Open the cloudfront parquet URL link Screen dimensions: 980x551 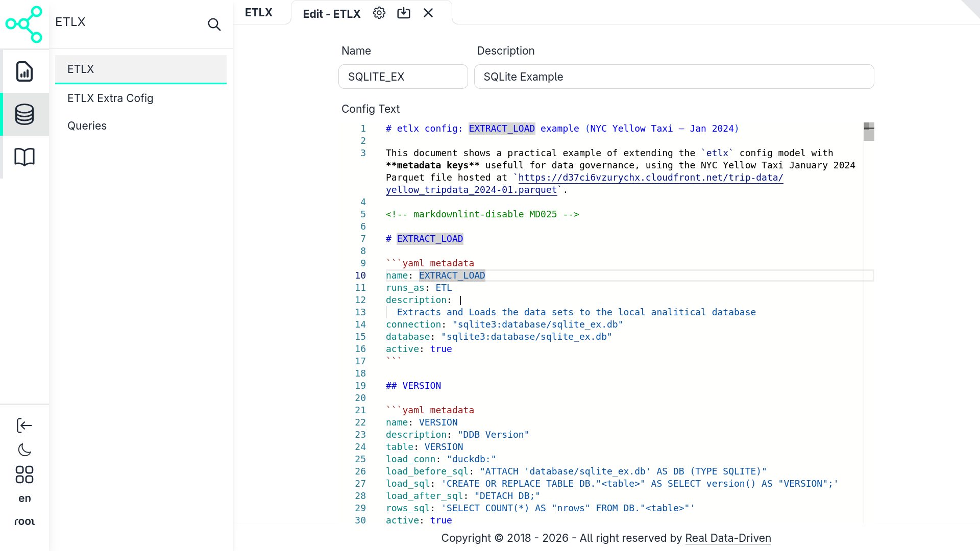pyautogui.click(x=650, y=178)
